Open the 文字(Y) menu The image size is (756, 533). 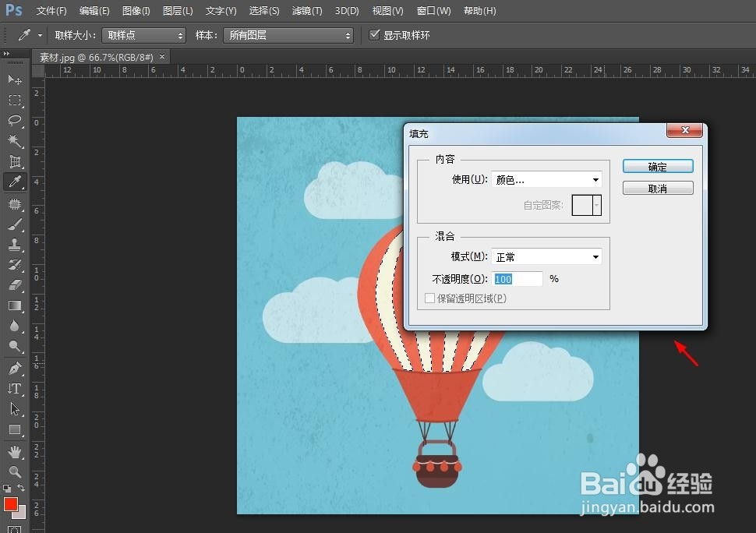pos(221,11)
